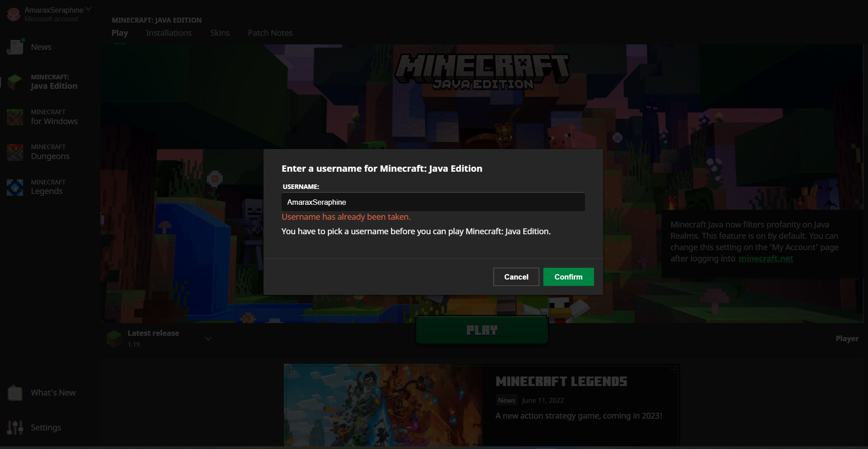Open the Minecraft Legends news thumbnail
Image resolution: width=868 pixels, height=449 pixels.
pyautogui.click(x=383, y=405)
